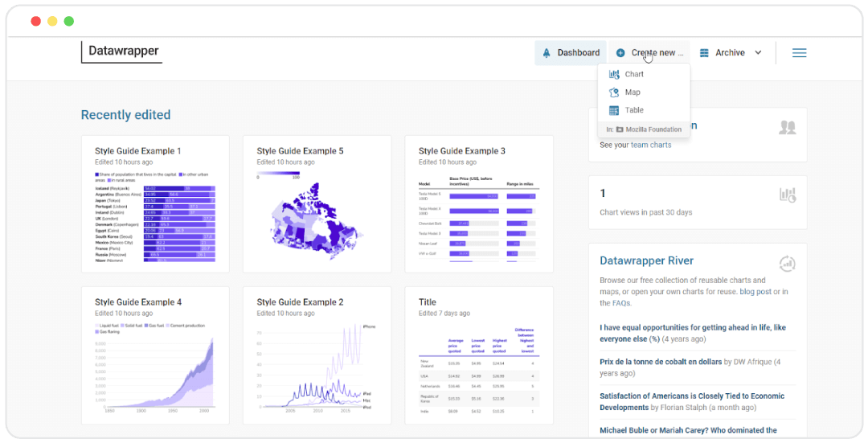Click the yellow window minimize dot
This screenshot has height=443, width=868.
[x=52, y=22]
